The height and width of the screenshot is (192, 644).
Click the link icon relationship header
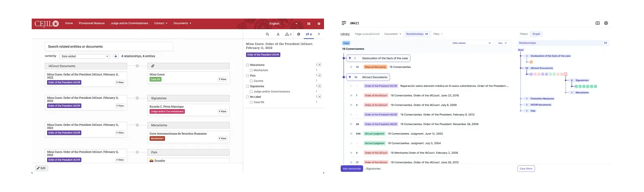tap(153, 66)
